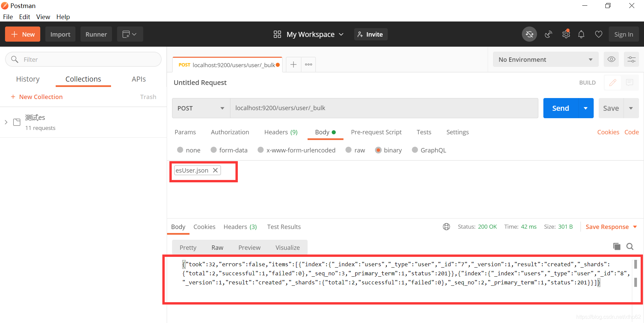Switch to the Collections tab
This screenshot has height=323, width=644.
click(x=83, y=79)
